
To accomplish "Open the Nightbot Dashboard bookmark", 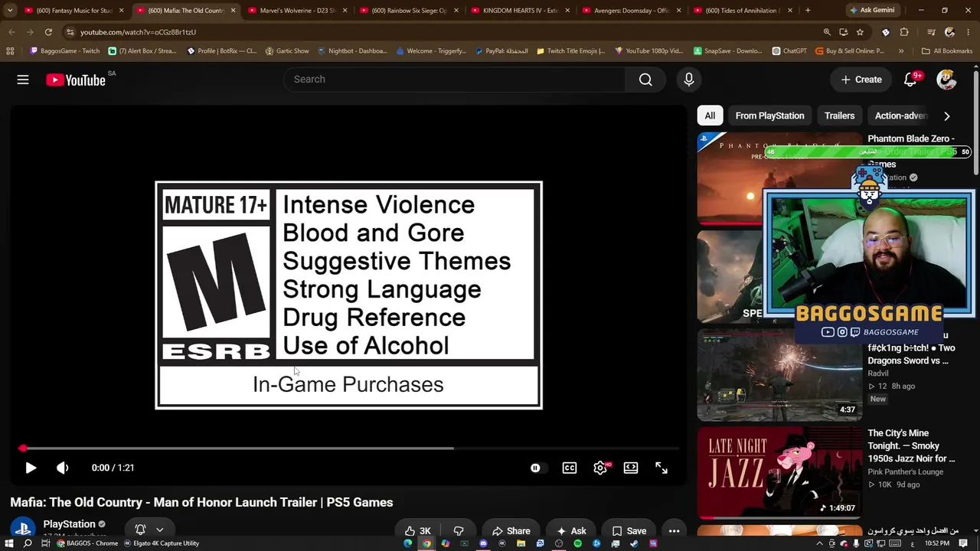I will 352,51.
